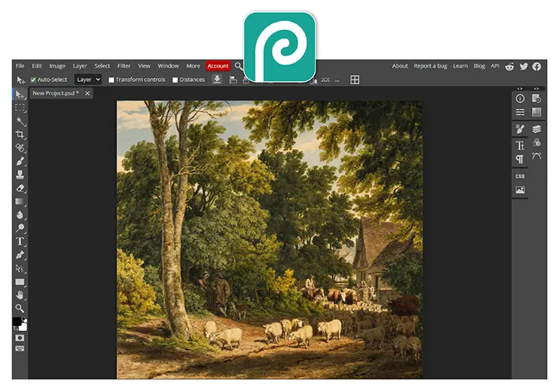The width and height of the screenshot is (559, 392).
Task: Select the Clone Stamp tool
Action: coord(20,174)
